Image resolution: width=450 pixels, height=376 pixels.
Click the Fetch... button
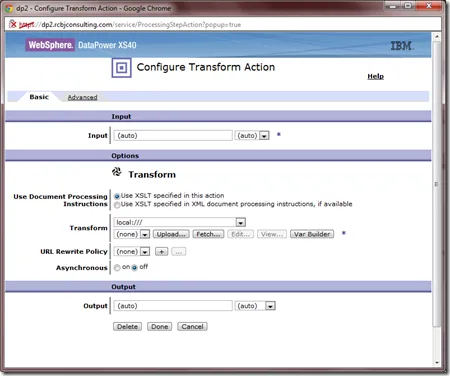[208, 234]
